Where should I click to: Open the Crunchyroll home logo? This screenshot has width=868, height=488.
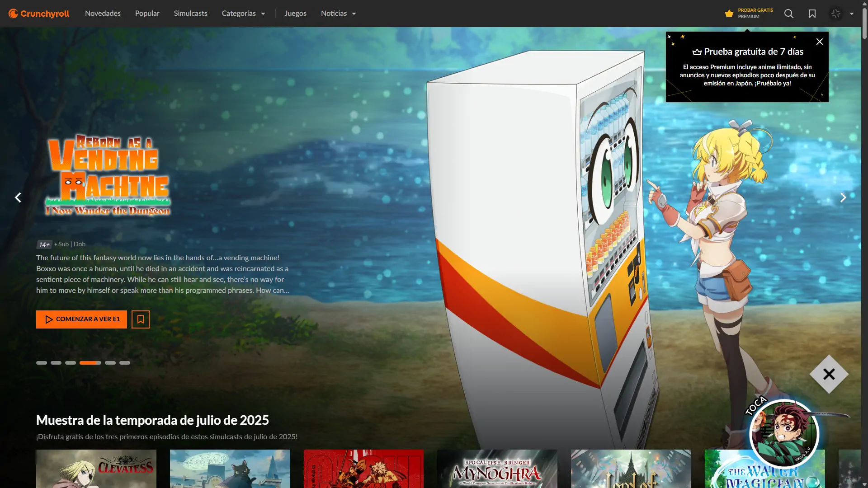[x=39, y=14]
